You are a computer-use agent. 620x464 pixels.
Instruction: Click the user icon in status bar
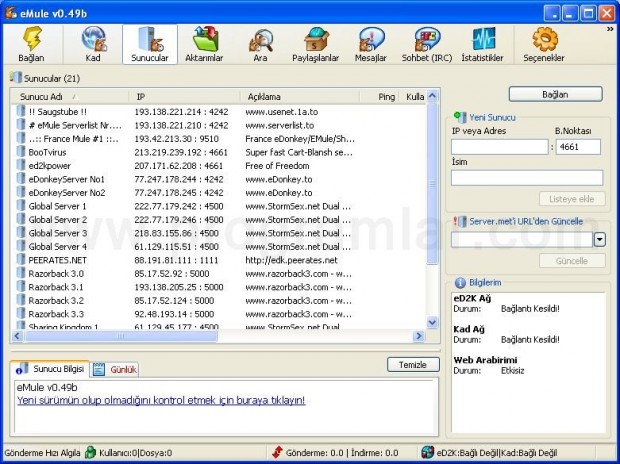tap(91, 452)
